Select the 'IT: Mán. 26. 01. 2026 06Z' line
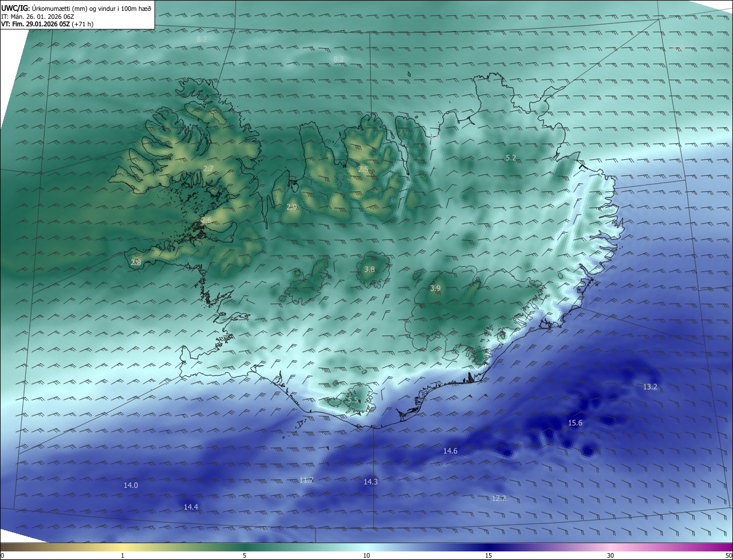733x560 pixels. click(x=39, y=17)
